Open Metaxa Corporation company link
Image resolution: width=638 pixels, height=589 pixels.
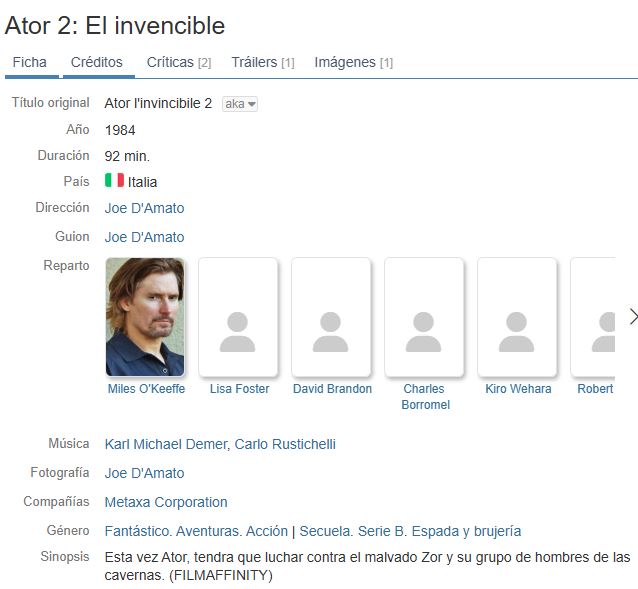[166, 502]
